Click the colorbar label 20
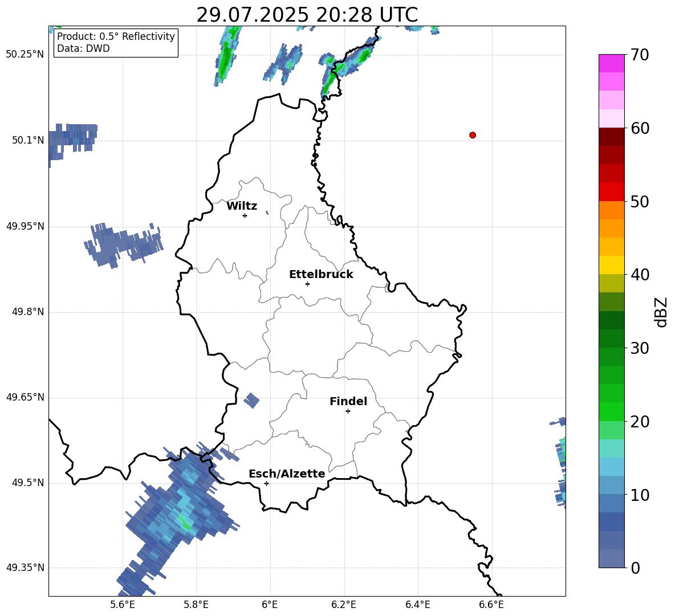675x616 pixels. click(x=640, y=422)
